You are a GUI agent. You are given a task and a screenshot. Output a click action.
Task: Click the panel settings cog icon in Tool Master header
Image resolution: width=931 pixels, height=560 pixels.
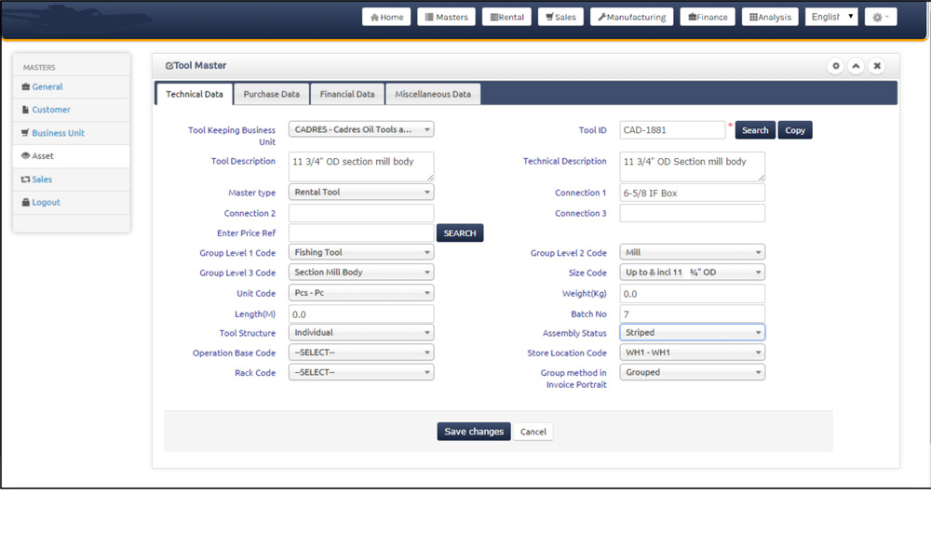tap(835, 66)
